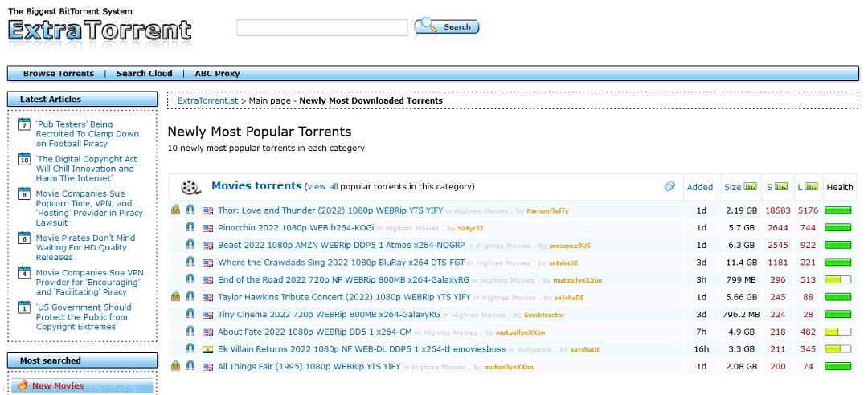Click the magnet icon for Thor: Love and Thunder
The image size is (868, 395).
click(x=190, y=210)
